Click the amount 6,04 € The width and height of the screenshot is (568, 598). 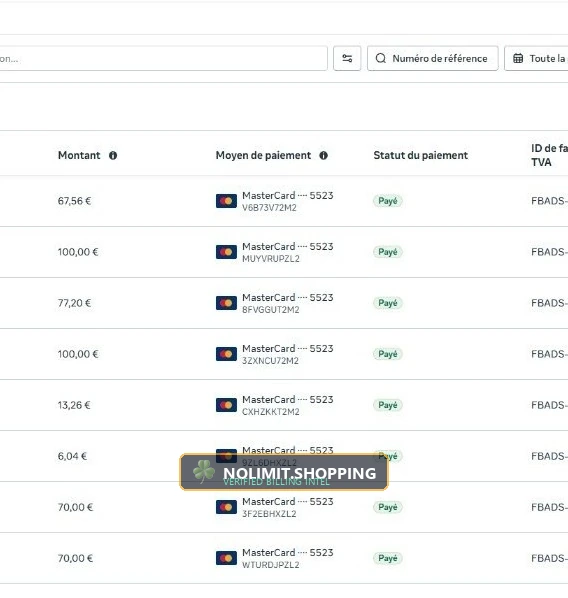coord(72,456)
